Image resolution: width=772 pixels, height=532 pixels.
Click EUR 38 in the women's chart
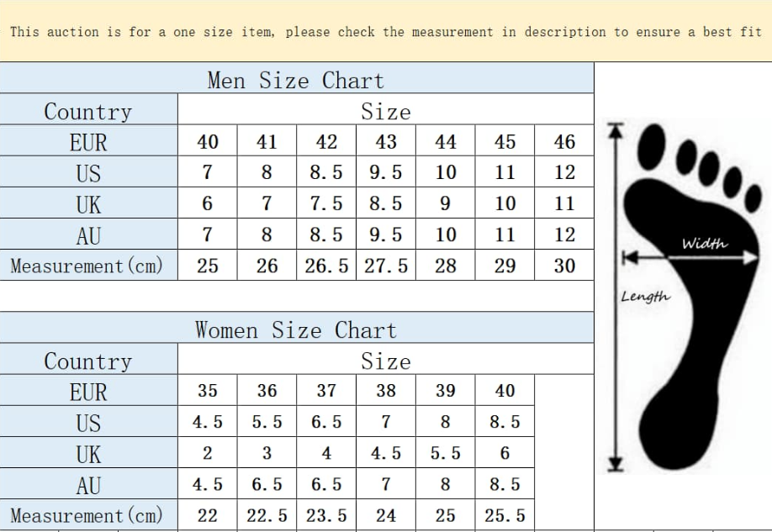[386, 391]
